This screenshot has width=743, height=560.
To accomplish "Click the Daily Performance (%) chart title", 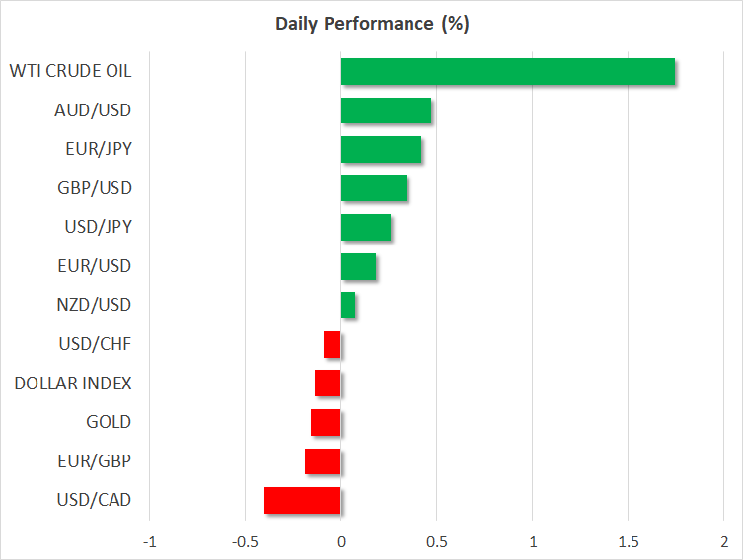I will tap(371, 24).
